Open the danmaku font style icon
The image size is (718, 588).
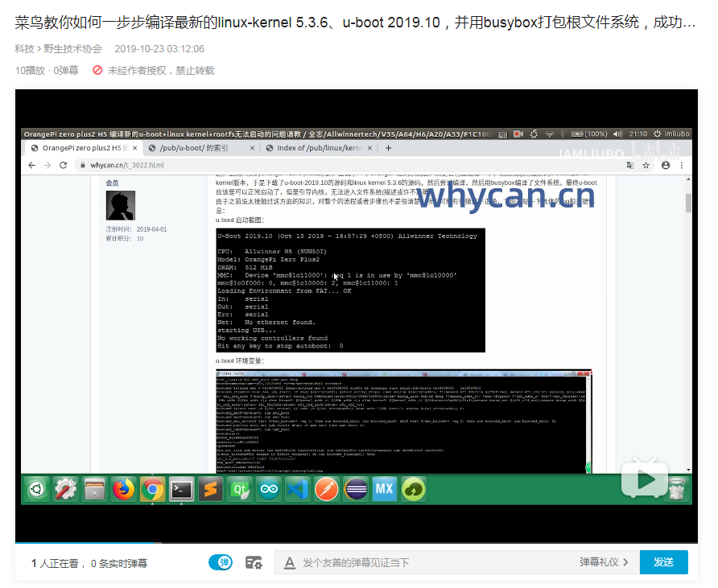pos(290,562)
